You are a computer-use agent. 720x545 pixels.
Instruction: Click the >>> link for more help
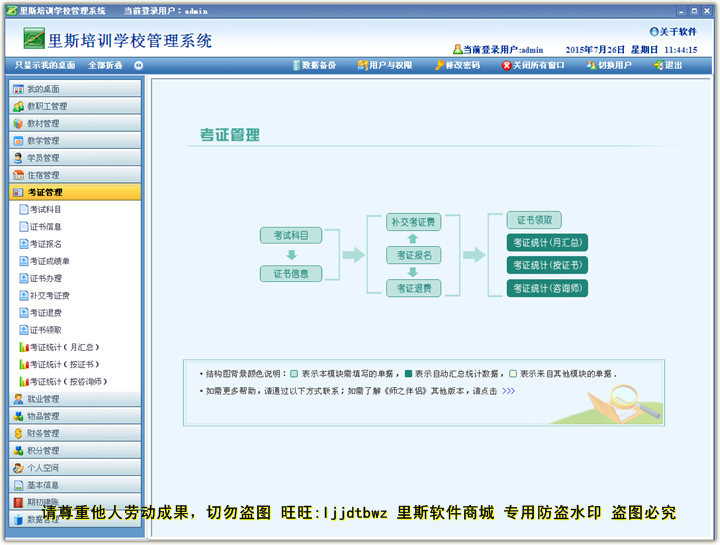pos(508,391)
